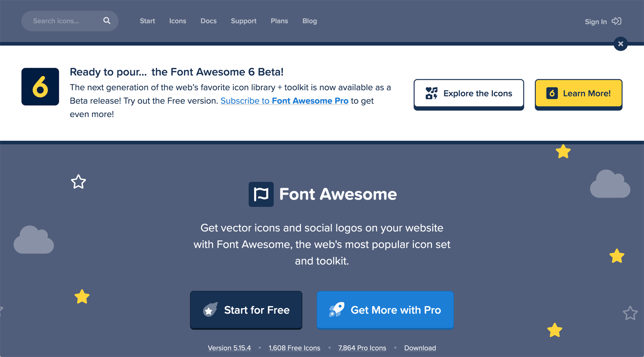
Task: Click the Start for Free button
Action: (246, 310)
